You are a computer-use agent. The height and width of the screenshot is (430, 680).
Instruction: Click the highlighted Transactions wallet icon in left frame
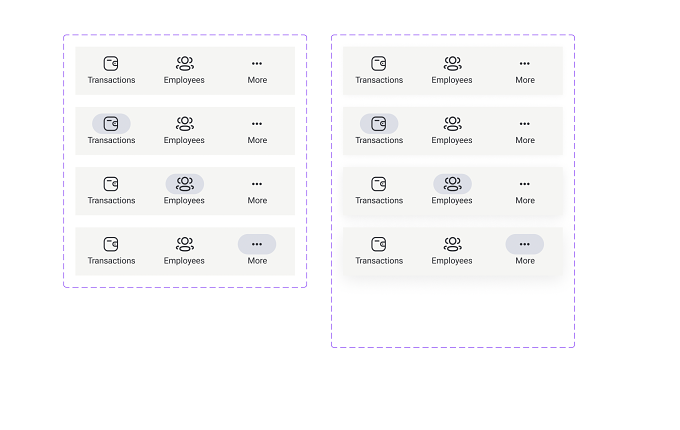[x=111, y=124]
